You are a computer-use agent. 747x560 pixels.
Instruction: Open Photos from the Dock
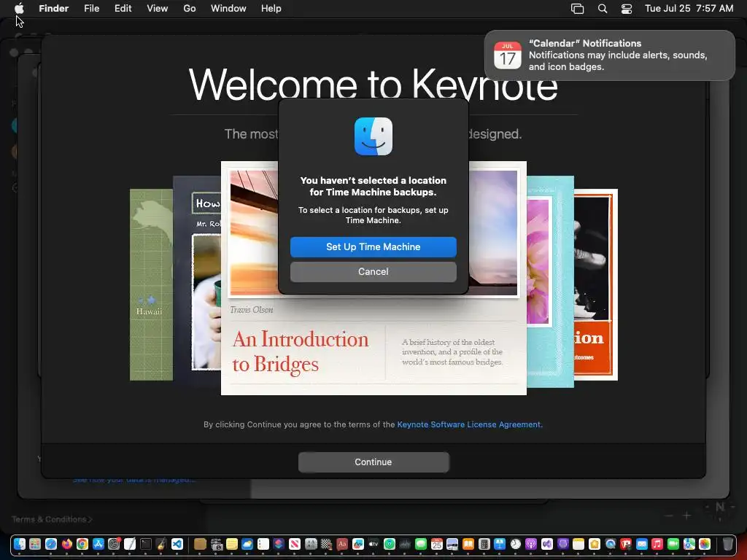[705, 544]
